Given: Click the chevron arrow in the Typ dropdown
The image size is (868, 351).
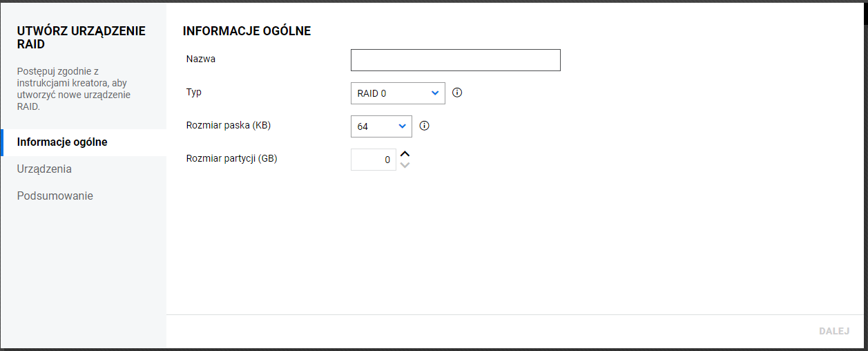Looking at the screenshot, I should 435,93.
